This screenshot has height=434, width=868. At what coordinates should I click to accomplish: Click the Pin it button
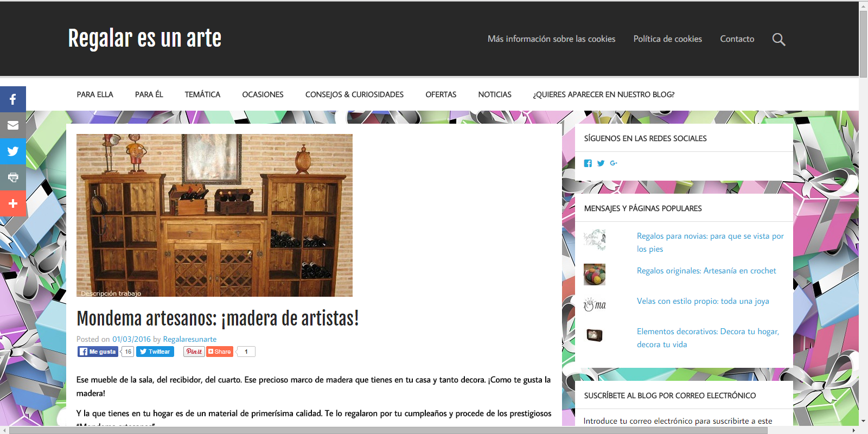coord(194,352)
